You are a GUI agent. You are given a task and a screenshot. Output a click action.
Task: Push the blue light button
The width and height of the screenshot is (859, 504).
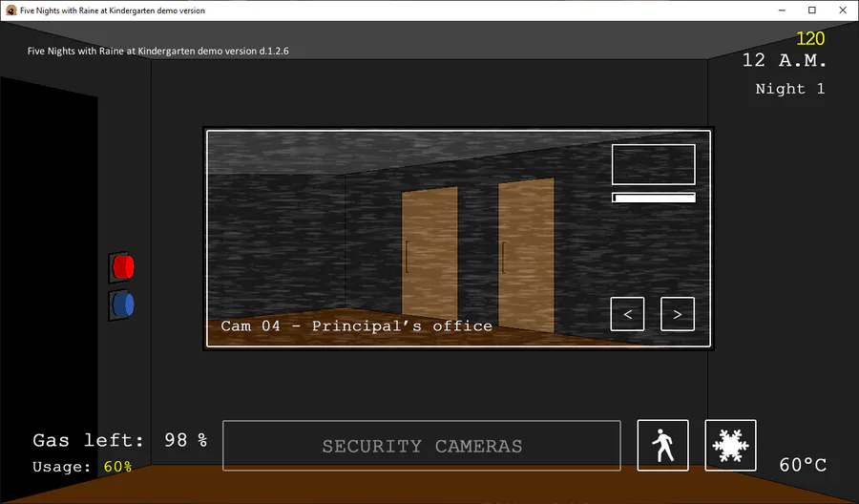click(x=122, y=305)
